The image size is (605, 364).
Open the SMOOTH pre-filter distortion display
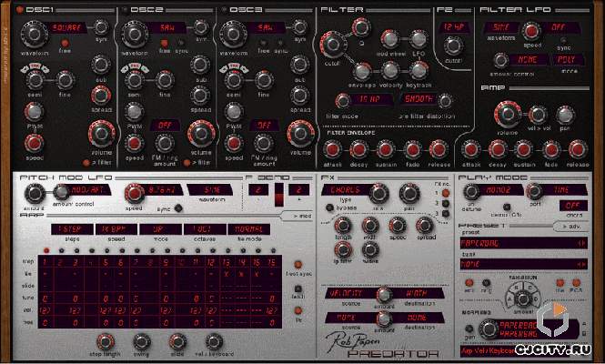tap(419, 99)
